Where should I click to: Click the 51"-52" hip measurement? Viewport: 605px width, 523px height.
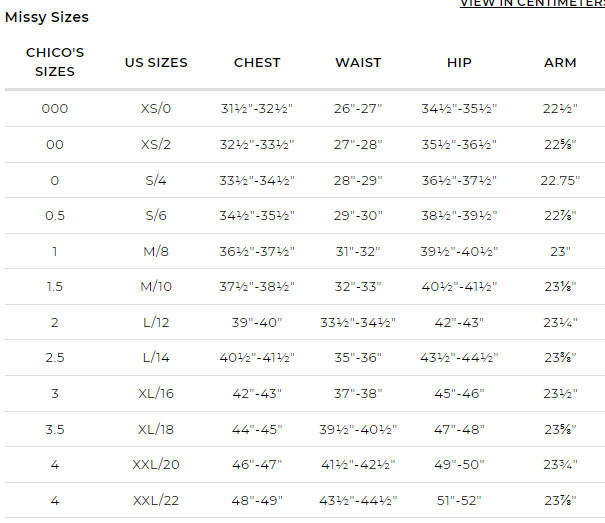(x=459, y=501)
